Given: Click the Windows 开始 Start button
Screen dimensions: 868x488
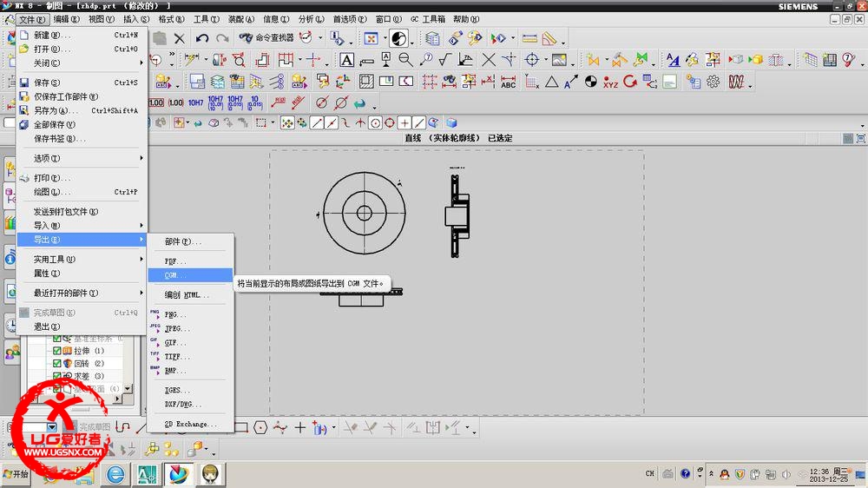Looking at the screenshot, I should click(16, 474).
